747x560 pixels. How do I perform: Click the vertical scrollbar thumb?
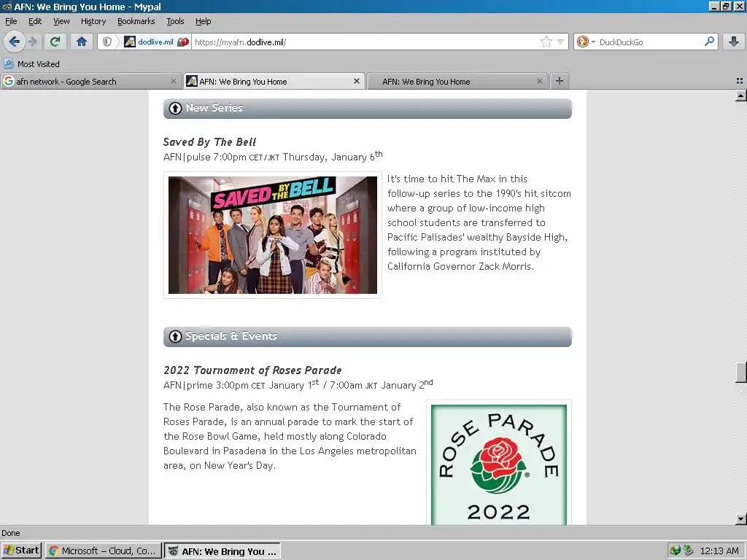pyautogui.click(x=741, y=372)
